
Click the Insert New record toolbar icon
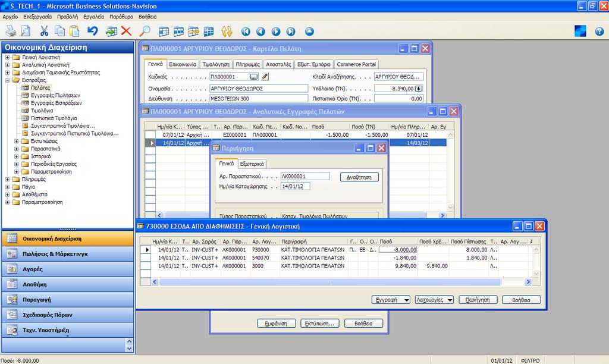point(111,31)
